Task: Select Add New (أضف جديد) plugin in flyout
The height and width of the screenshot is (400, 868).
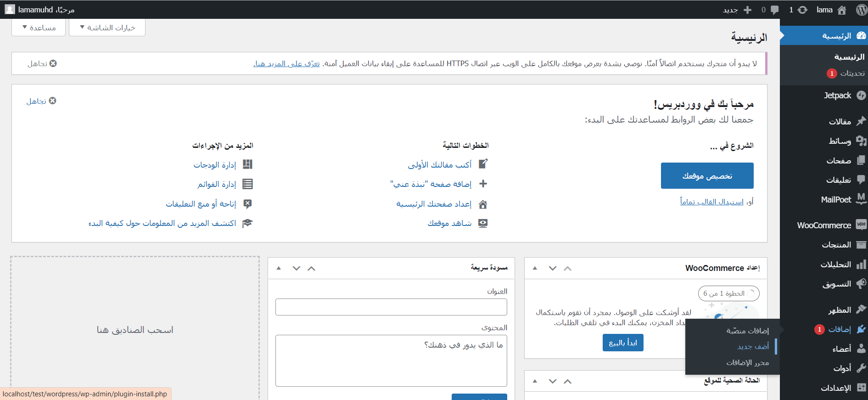Action: click(x=753, y=347)
